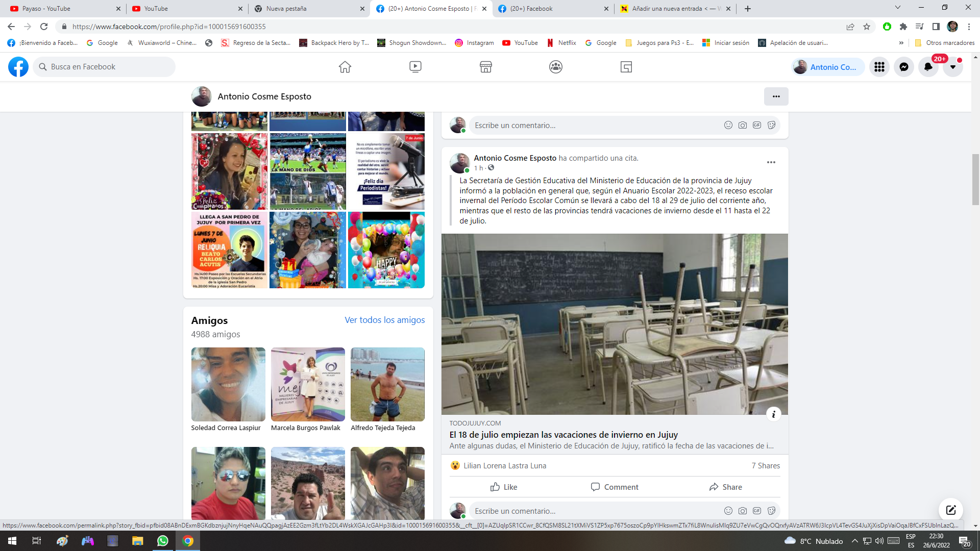The width and height of the screenshot is (980, 551).
Task: Click the new message compose icon
Action: [x=950, y=510]
